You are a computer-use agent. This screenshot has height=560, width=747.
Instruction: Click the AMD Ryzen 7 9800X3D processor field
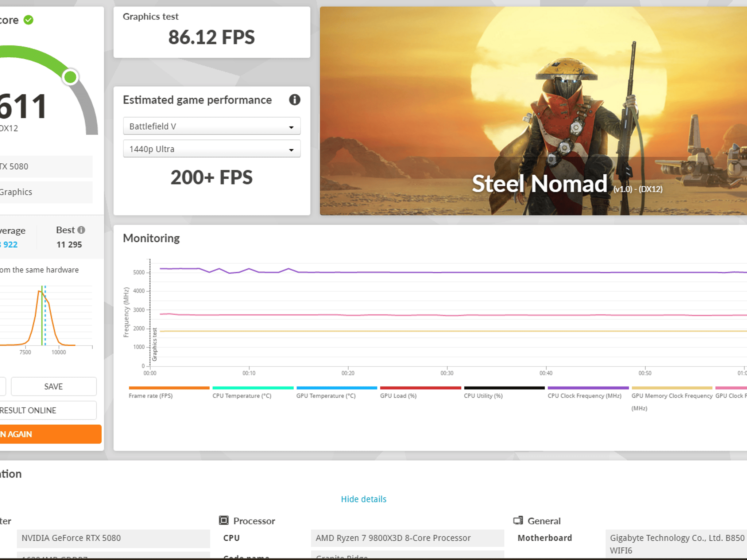click(x=407, y=538)
